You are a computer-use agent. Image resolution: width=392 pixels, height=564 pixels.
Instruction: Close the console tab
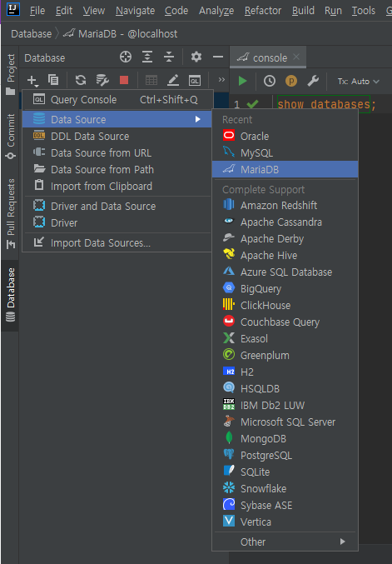point(296,57)
